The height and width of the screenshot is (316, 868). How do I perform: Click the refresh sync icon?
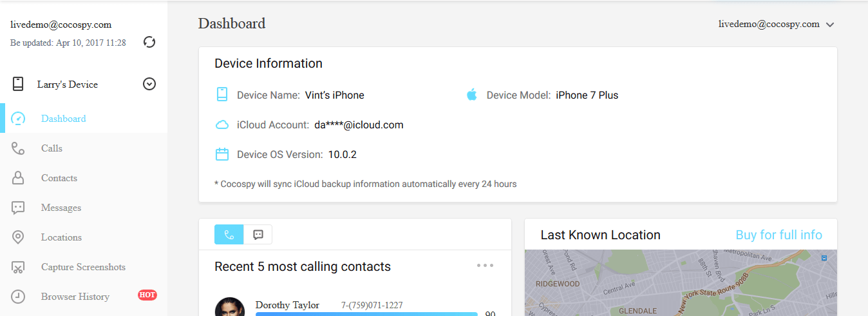149,42
